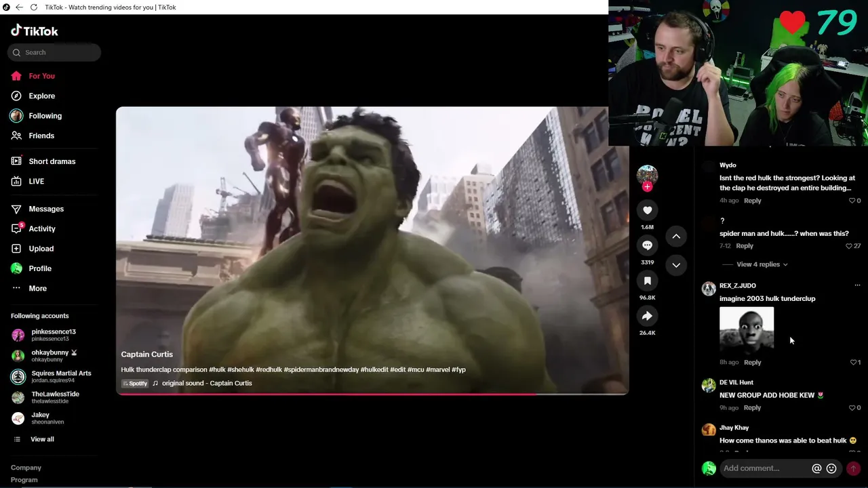Expand View 4 replies
Viewport: 868px width, 488px height.
[x=762, y=264]
